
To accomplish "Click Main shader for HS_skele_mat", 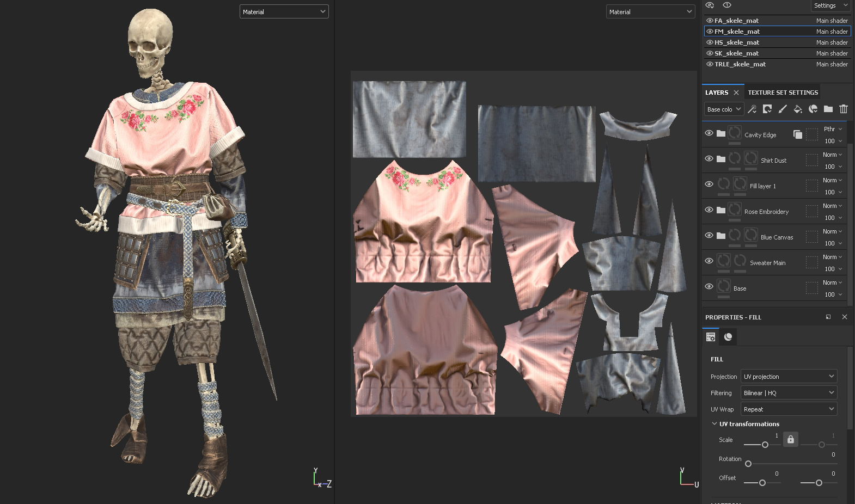I will point(832,42).
